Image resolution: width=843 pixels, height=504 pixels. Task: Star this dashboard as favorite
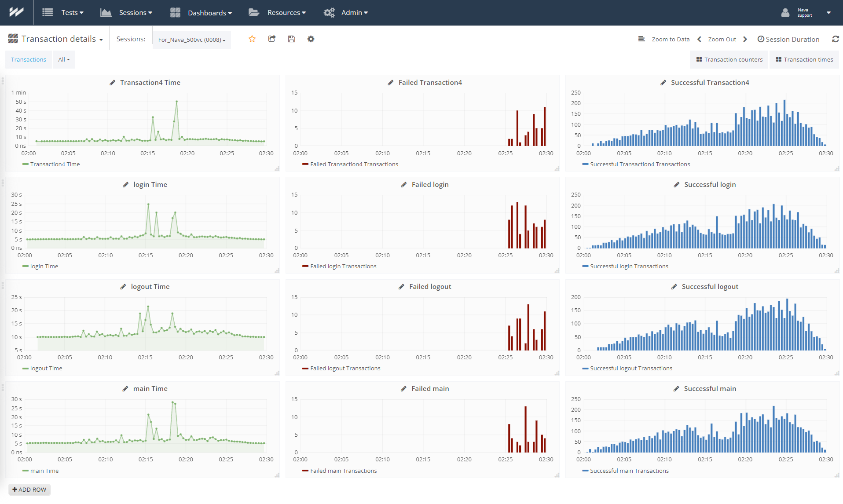point(252,39)
